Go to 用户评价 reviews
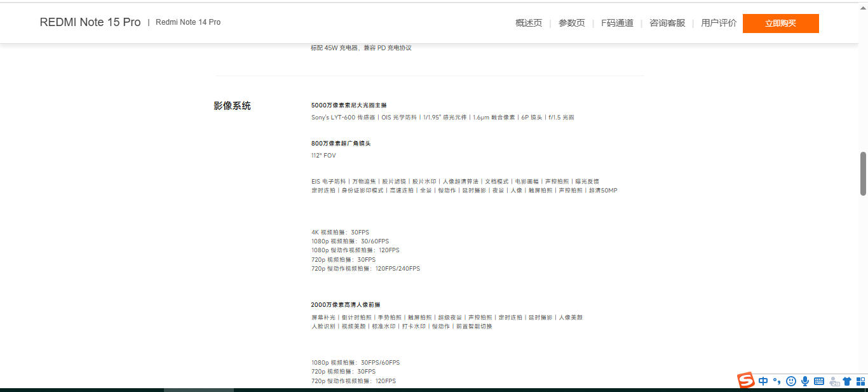 point(719,23)
